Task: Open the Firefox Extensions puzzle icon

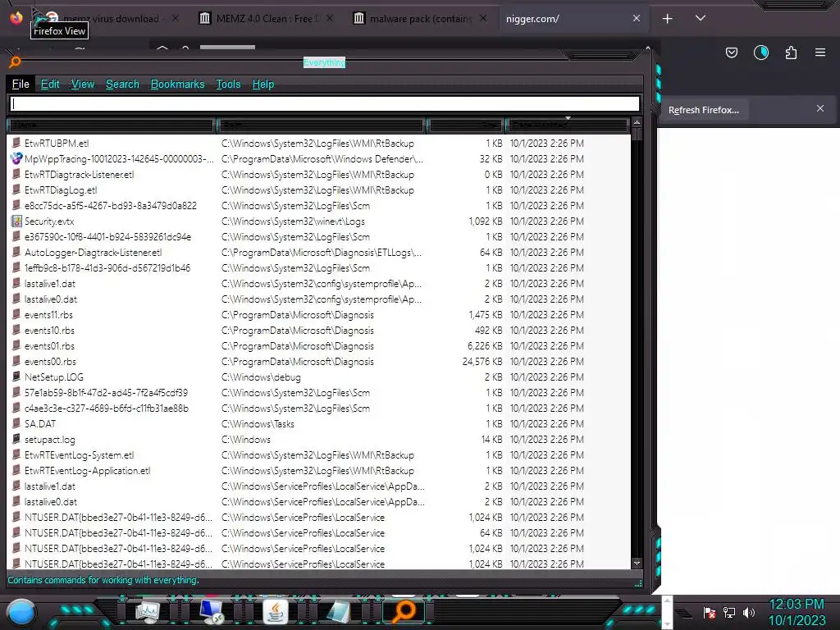Action: [x=791, y=52]
